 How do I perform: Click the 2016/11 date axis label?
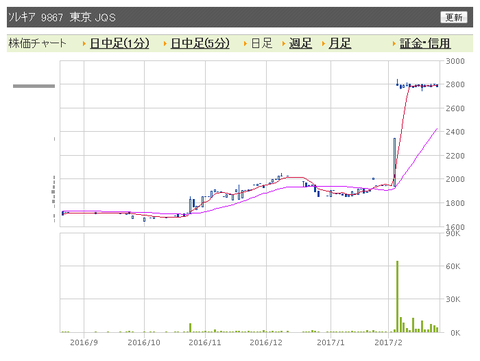[x=205, y=343]
